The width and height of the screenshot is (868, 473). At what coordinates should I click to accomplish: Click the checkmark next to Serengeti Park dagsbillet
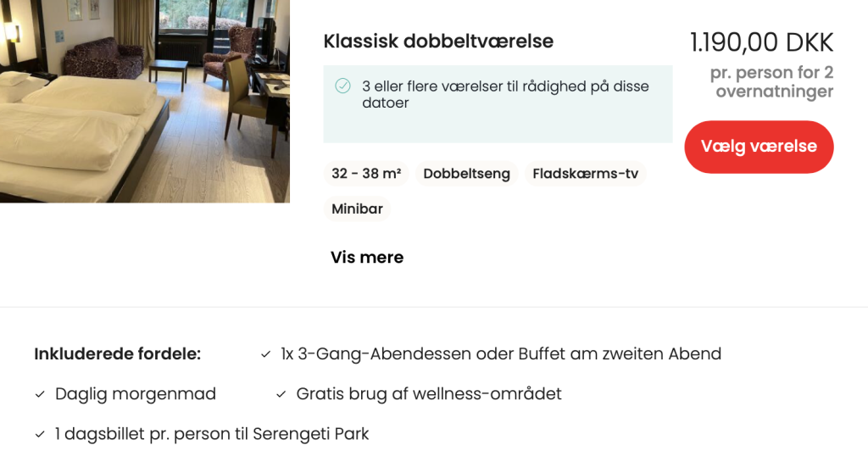click(x=40, y=434)
